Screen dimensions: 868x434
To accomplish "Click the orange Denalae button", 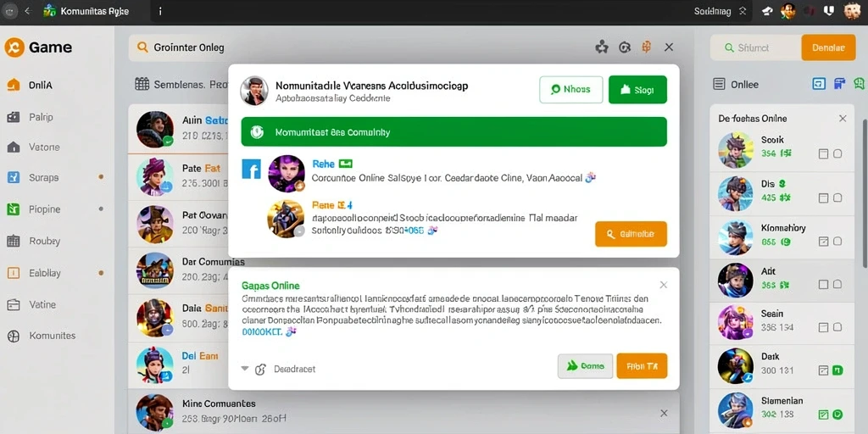I will (x=828, y=48).
